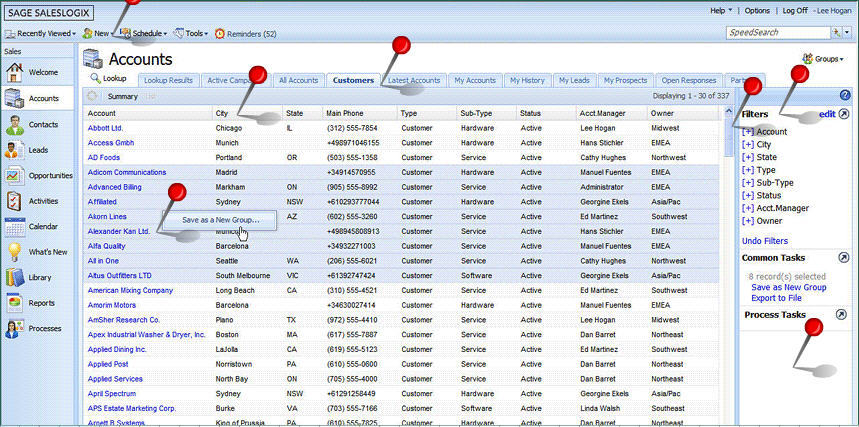Click the blue help question mark icon

tap(845, 95)
